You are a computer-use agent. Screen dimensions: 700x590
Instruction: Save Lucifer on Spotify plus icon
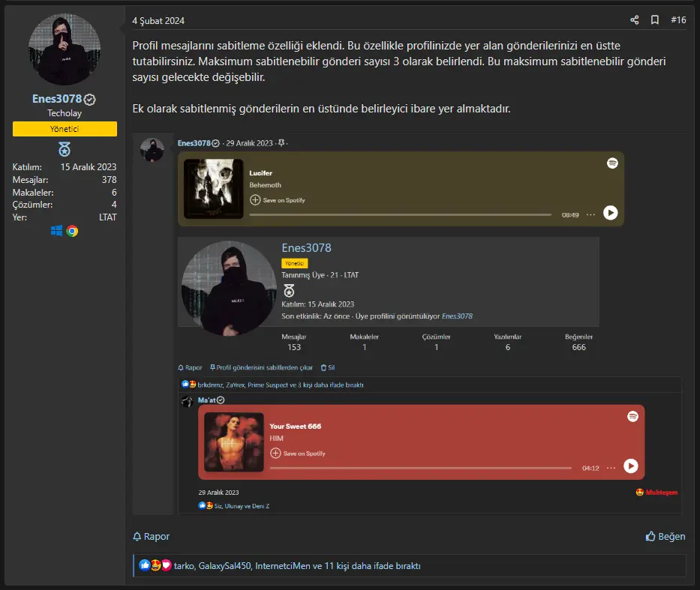255,199
